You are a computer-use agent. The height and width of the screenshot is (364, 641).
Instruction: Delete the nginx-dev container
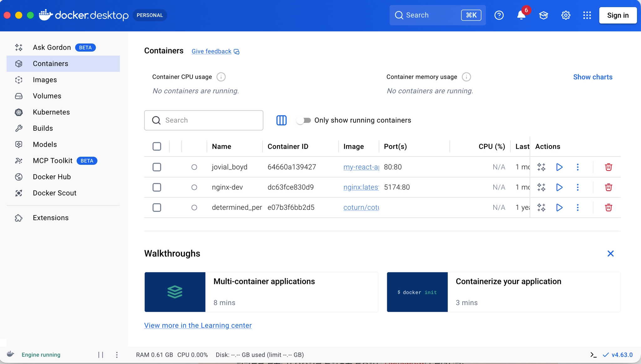click(x=608, y=187)
